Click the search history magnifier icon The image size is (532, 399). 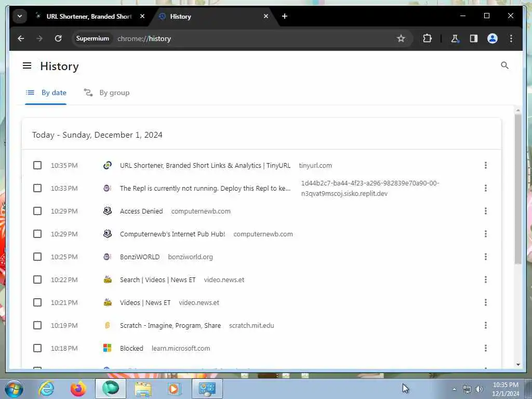[504, 65]
